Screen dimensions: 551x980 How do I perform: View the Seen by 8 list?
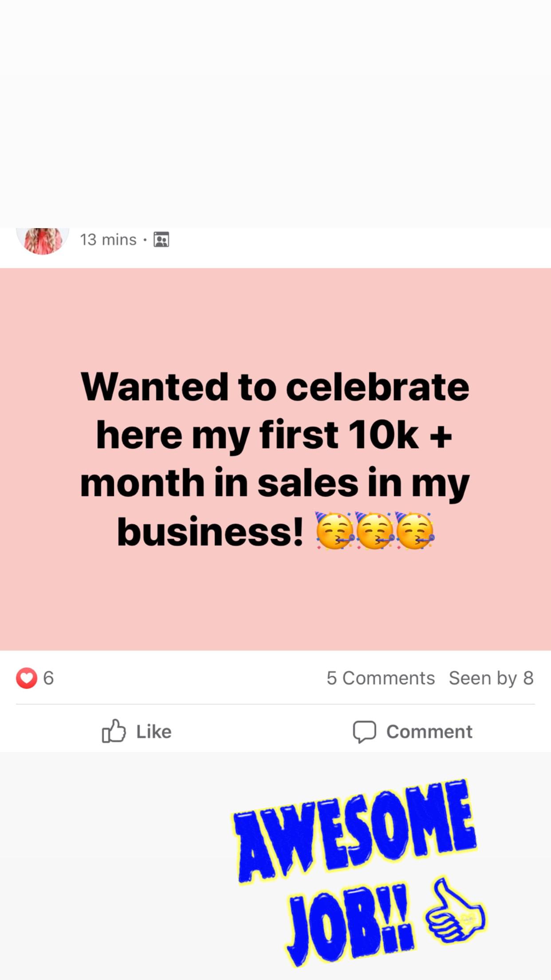491,678
